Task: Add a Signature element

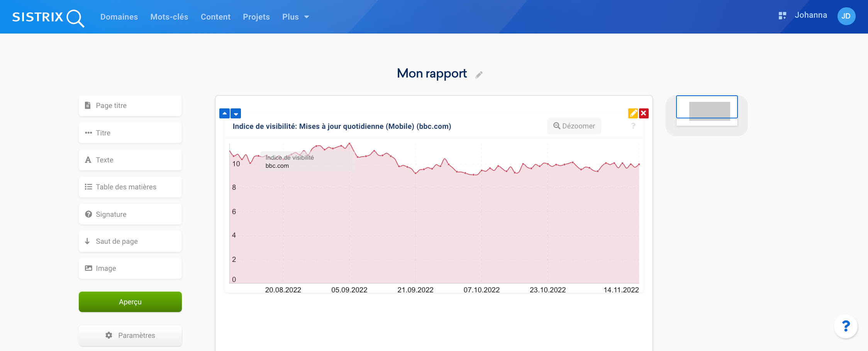Action: [130, 214]
